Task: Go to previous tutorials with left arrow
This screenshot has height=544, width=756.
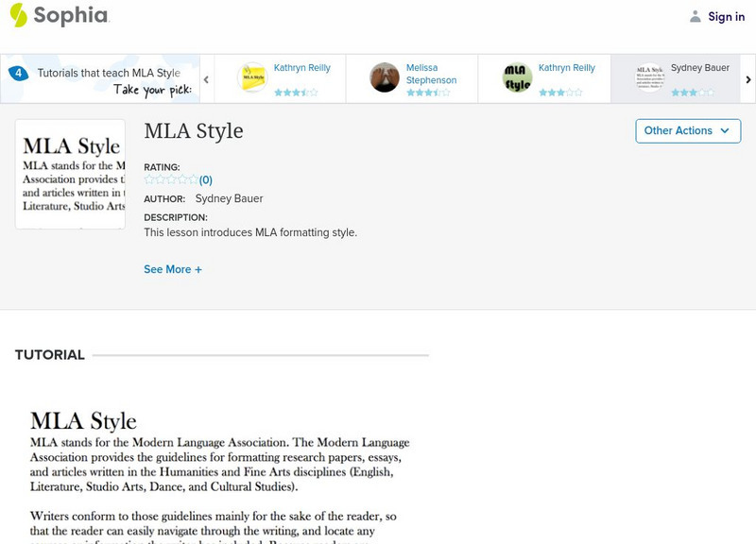Action: (x=206, y=79)
